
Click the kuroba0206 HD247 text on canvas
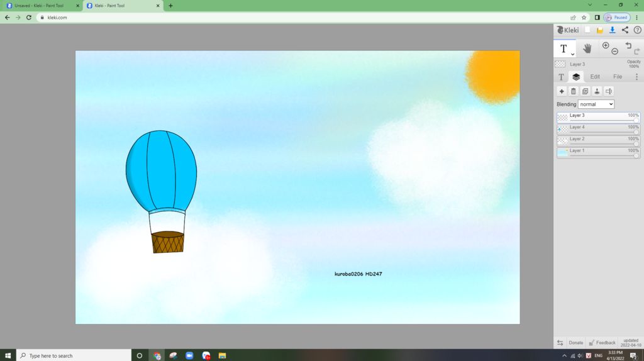tap(358, 274)
